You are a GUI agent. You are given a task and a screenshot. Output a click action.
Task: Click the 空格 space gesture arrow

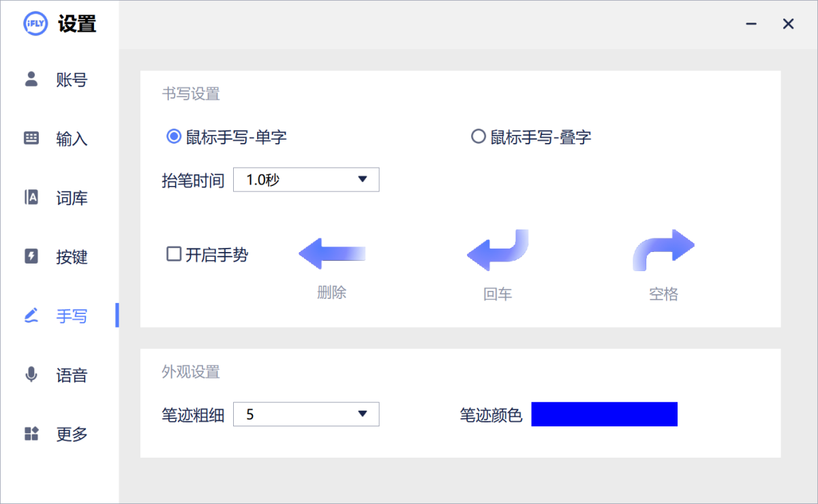pyautogui.click(x=664, y=251)
